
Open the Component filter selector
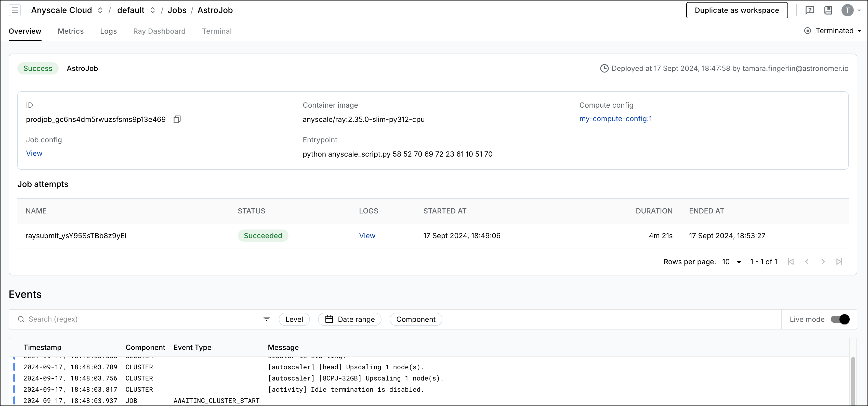[415, 319]
